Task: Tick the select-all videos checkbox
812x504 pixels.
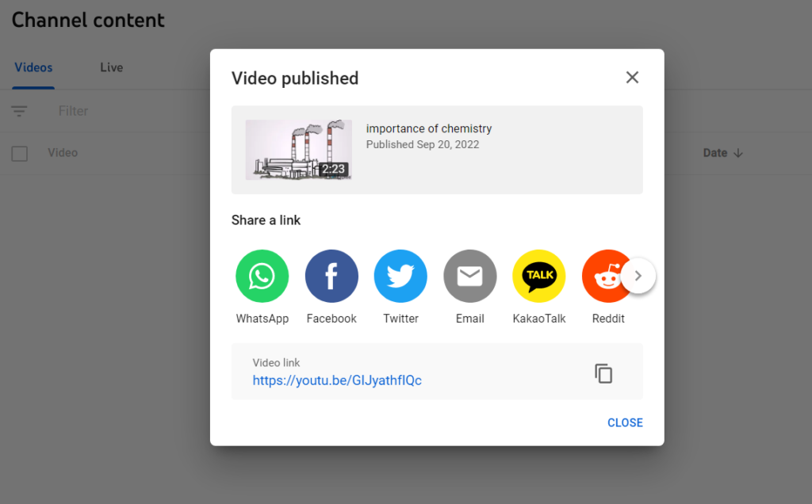Action: tap(20, 153)
